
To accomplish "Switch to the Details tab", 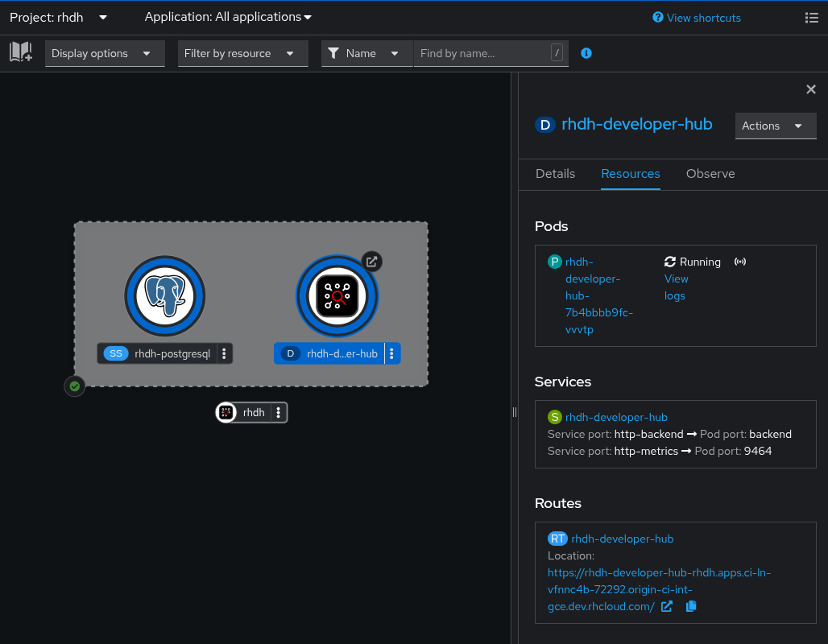I will click(x=555, y=174).
